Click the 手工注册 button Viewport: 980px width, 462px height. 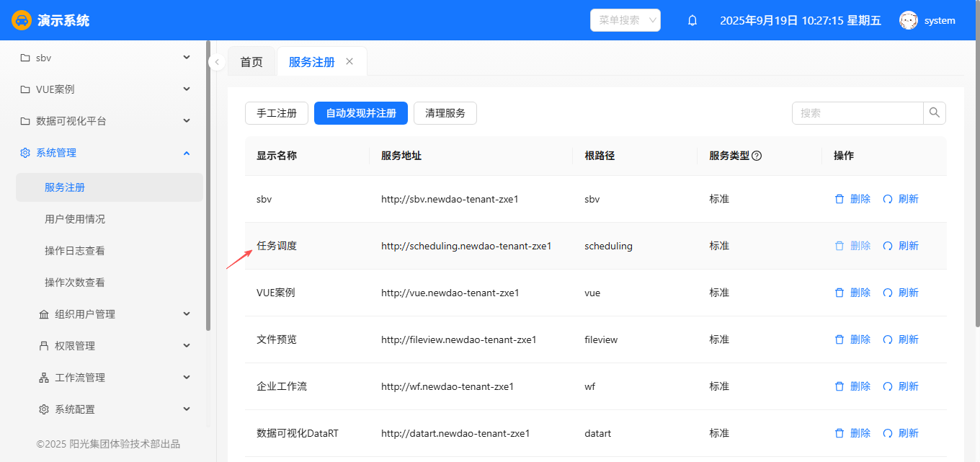(277, 113)
